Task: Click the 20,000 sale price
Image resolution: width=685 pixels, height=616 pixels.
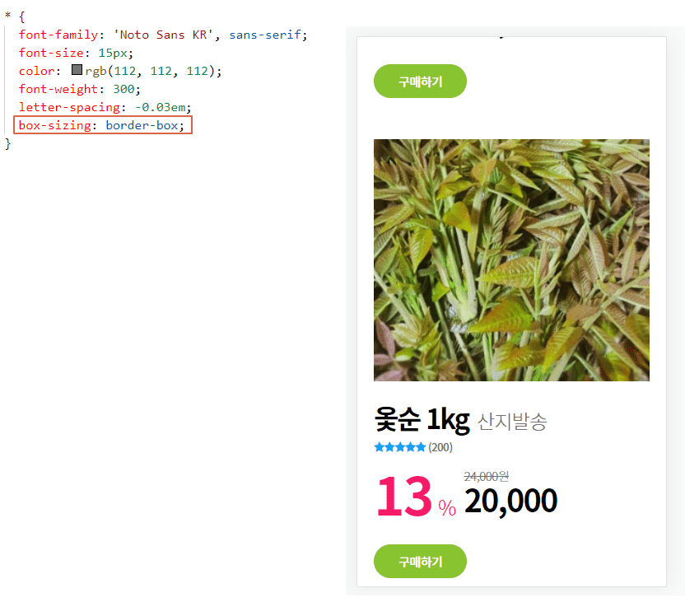Action: (x=510, y=501)
